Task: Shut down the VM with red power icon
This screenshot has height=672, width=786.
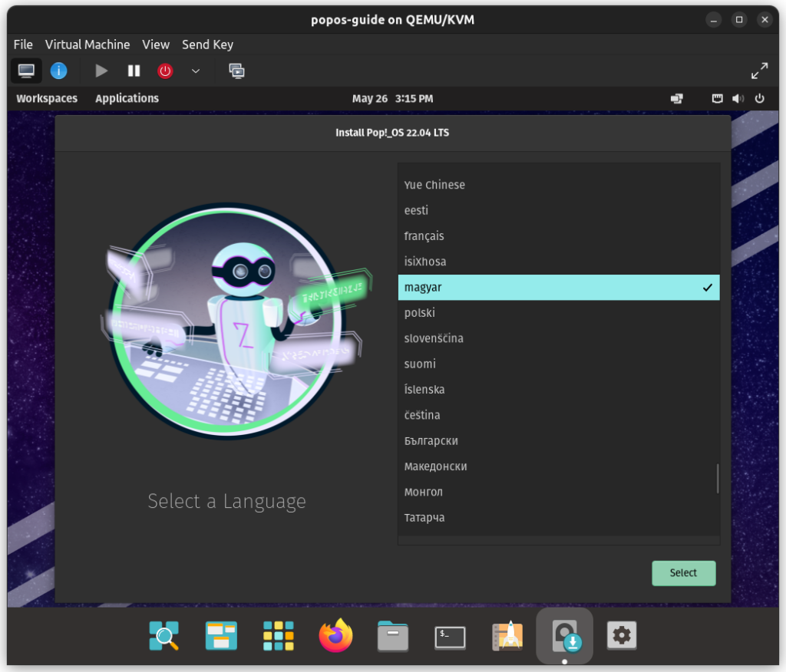Action: coord(165,71)
